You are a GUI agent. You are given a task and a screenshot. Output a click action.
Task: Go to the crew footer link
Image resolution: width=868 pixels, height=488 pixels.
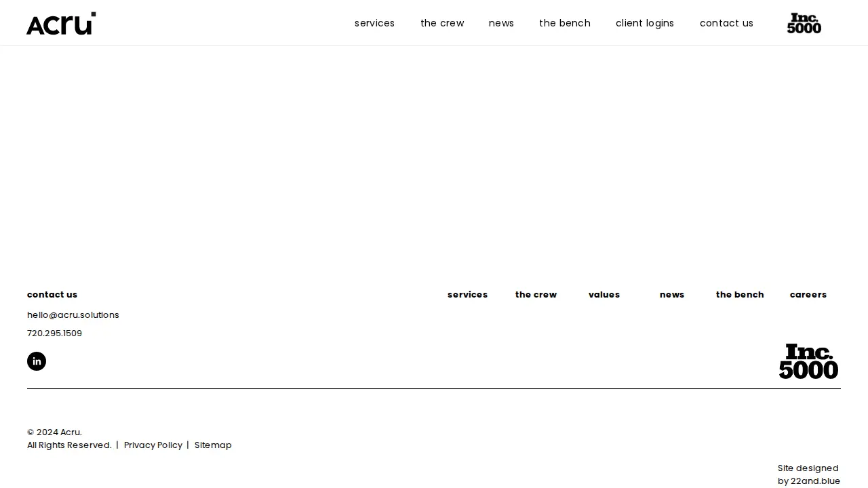tap(536, 295)
